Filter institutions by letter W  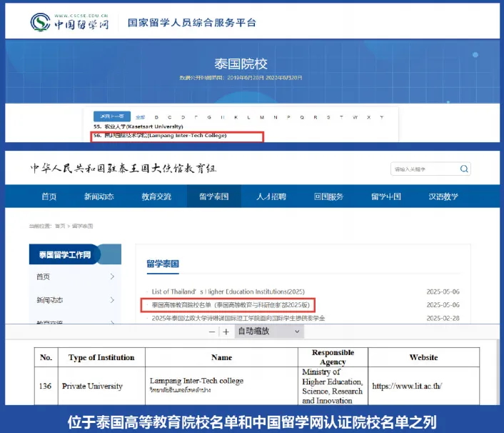click(x=356, y=117)
